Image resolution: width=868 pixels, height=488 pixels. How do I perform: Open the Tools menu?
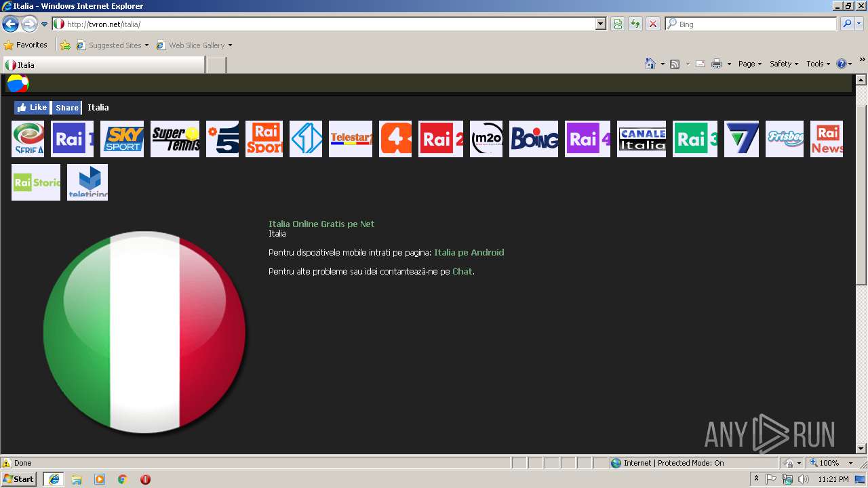[x=818, y=64]
